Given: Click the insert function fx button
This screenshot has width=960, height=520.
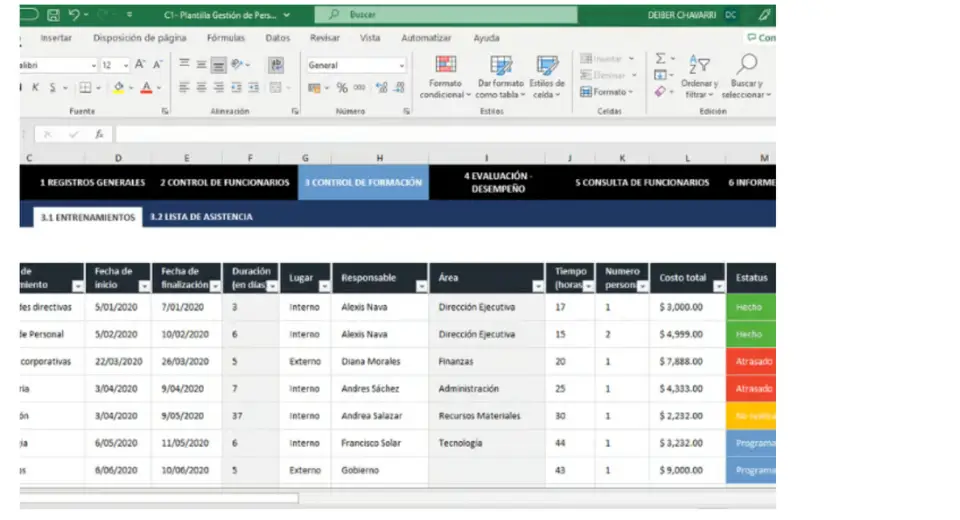Looking at the screenshot, I should [x=99, y=134].
